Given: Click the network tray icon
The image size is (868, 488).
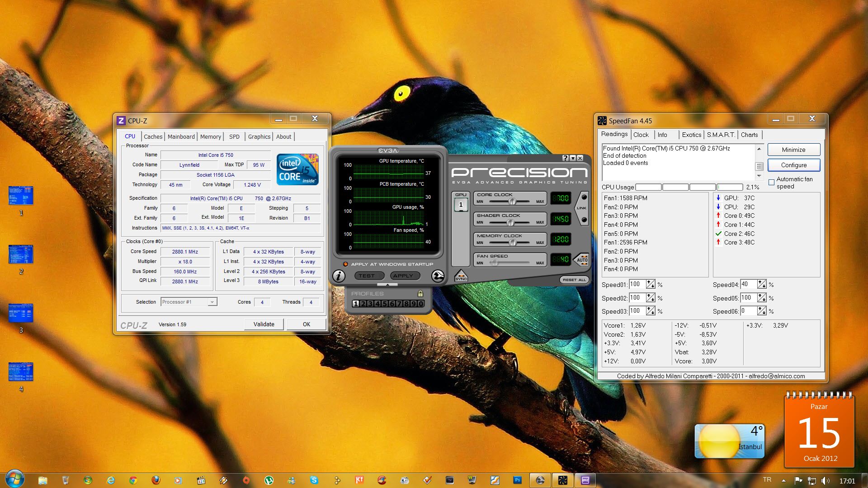Looking at the screenshot, I should coord(812,481).
